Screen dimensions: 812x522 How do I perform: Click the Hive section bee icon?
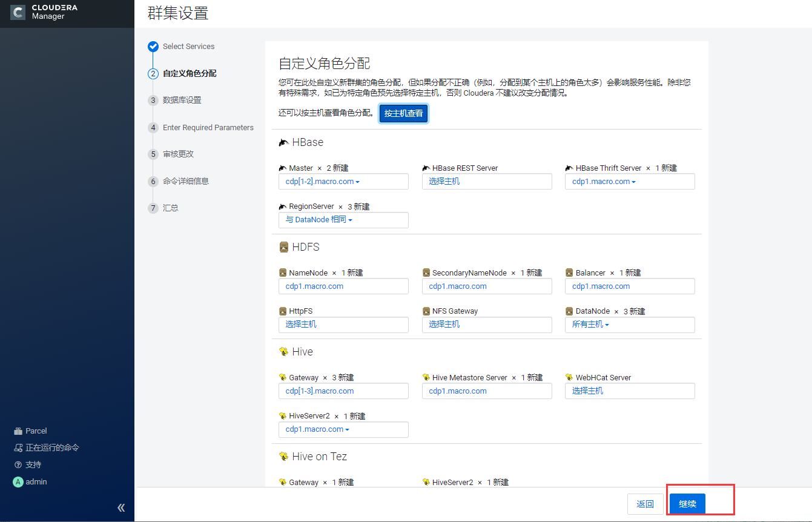283,352
